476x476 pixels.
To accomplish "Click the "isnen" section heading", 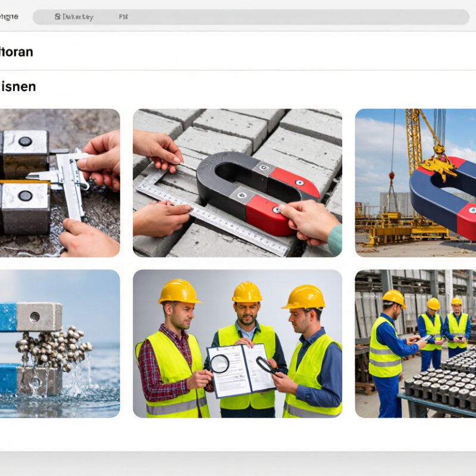I will click(x=18, y=87).
